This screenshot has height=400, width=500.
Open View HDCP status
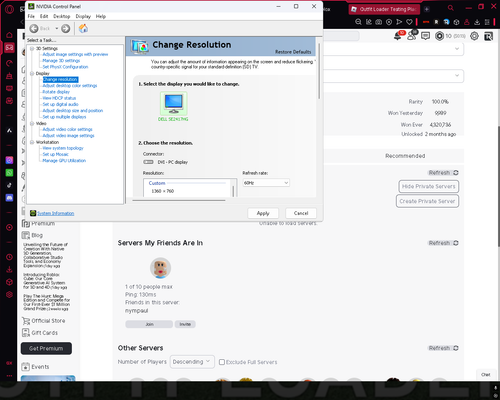tap(59, 98)
